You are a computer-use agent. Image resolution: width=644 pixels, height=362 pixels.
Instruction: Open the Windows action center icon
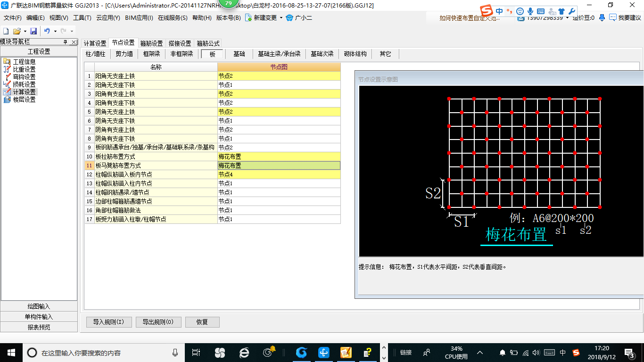tap(629, 352)
